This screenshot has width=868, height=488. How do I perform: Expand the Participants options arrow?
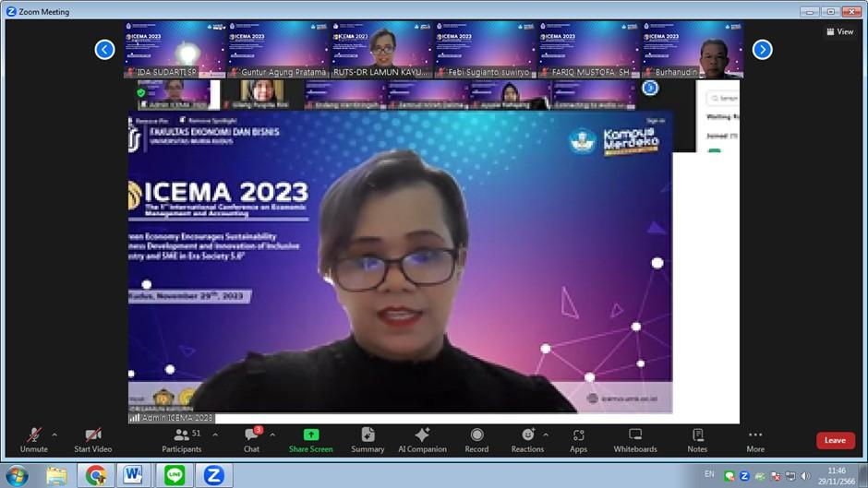pyautogui.click(x=215, y=435)
